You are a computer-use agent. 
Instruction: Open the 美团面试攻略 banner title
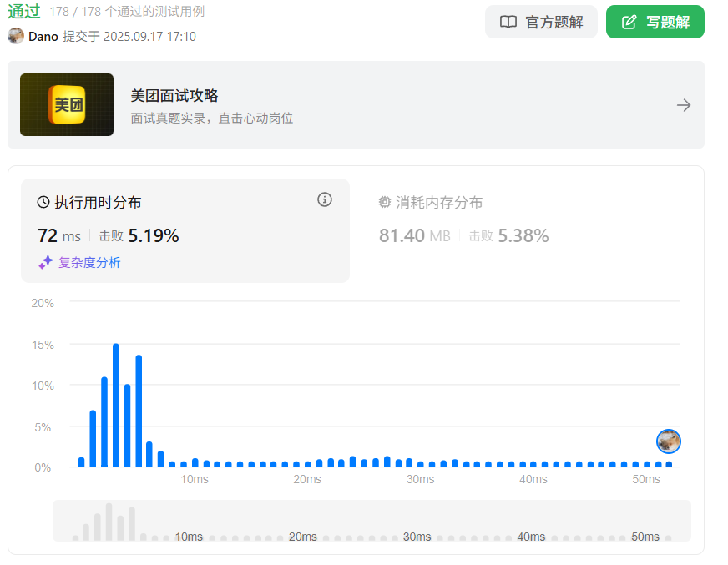click(174, 96)
